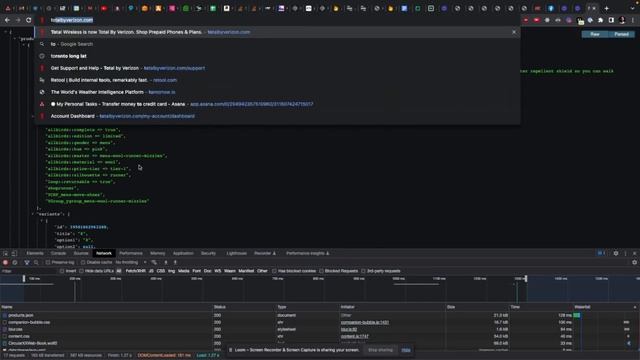Click the network Filter input field
The image size is (640, 360).
[x=29, y=271]
